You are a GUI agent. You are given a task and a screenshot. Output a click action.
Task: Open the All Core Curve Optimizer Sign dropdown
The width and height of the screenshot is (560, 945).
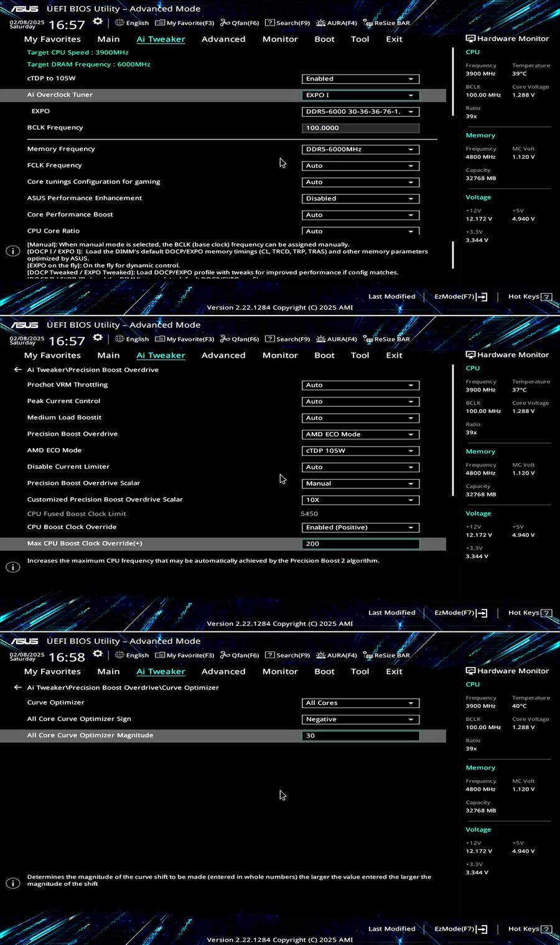tap(360, 719)
